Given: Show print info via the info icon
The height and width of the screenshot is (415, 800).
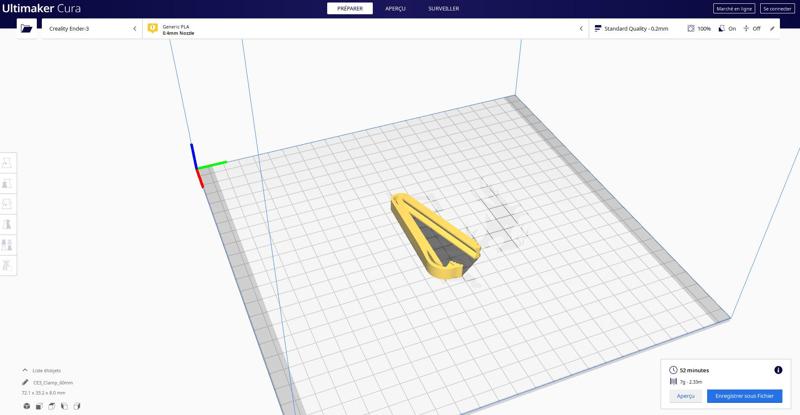Looking at the screenshot, I should pos(778,370).
